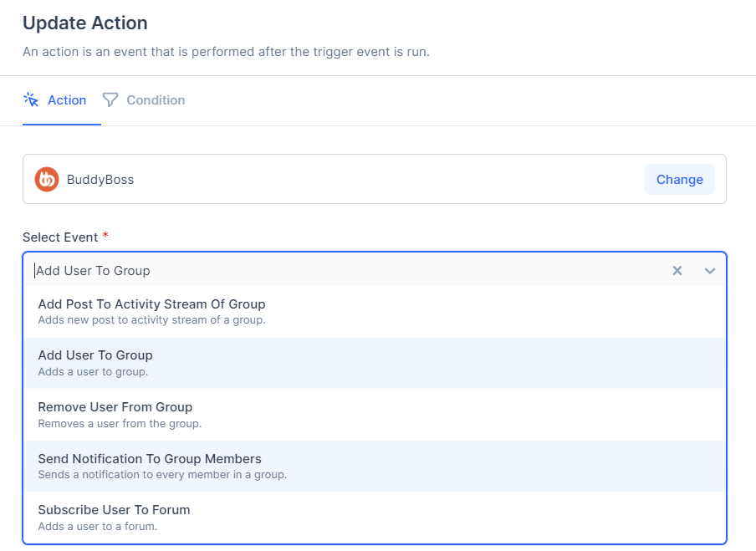Click into the Select Event search field
Image resolution: width=756 pixels, height=551 pixels.
point(335,270)
